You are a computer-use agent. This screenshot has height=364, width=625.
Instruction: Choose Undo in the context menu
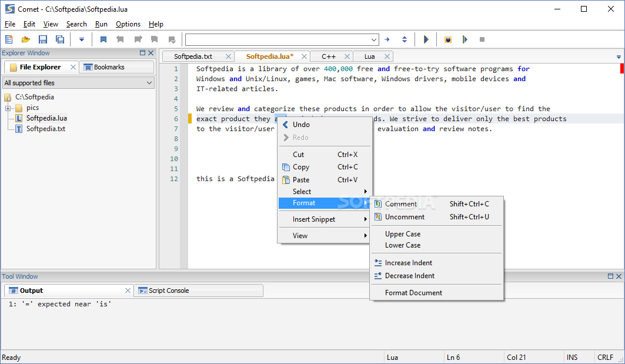click(x=325, y=125)
